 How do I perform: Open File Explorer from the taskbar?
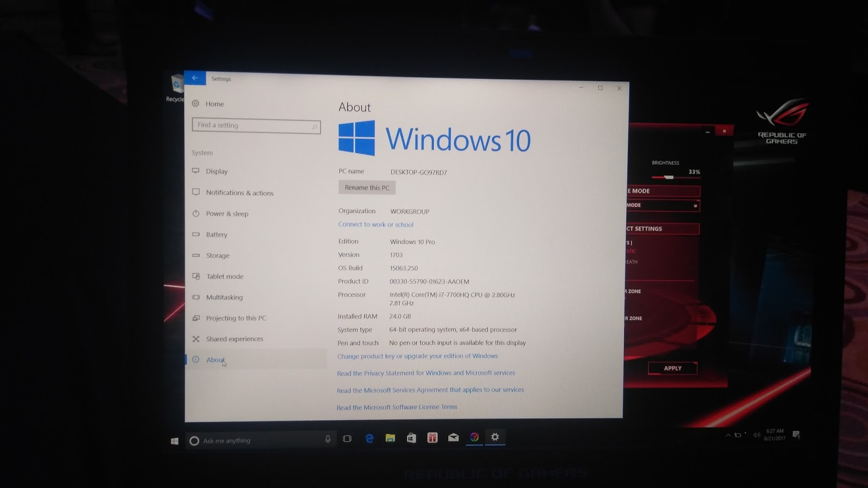(390, 438)
